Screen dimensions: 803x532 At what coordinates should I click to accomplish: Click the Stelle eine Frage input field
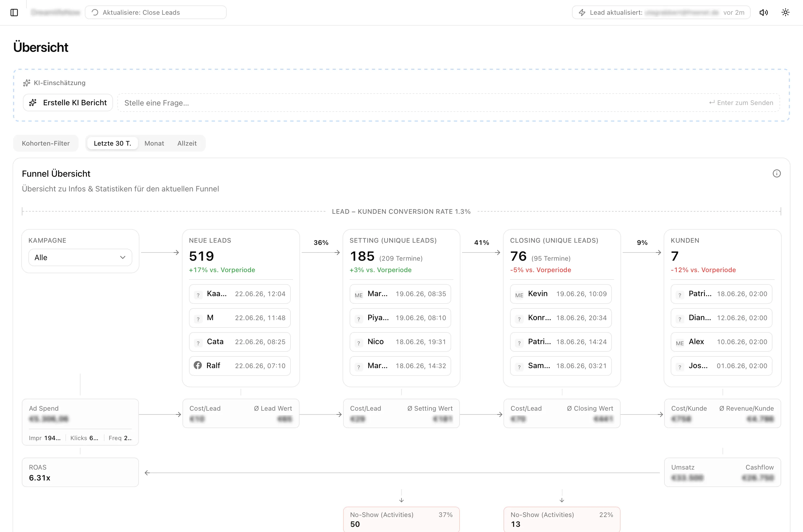pos(448,103)
